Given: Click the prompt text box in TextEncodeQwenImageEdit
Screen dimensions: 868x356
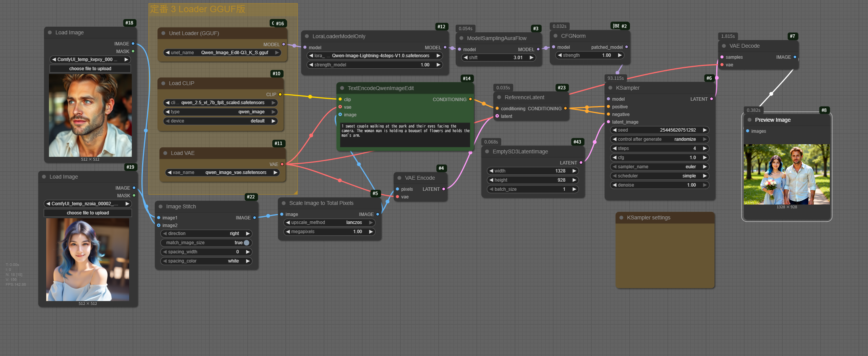Looking at the screenshot, I should point(405,135).
